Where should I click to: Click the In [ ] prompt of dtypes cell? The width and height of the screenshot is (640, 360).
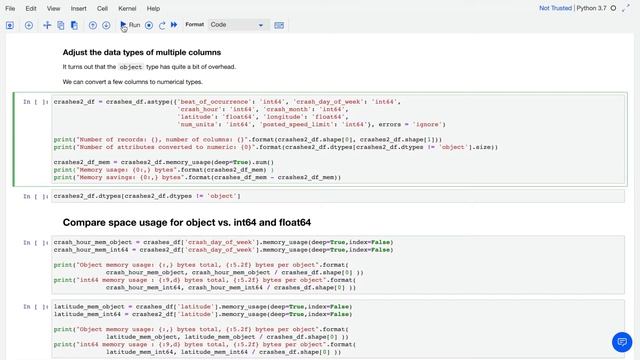tap(36, 196)
